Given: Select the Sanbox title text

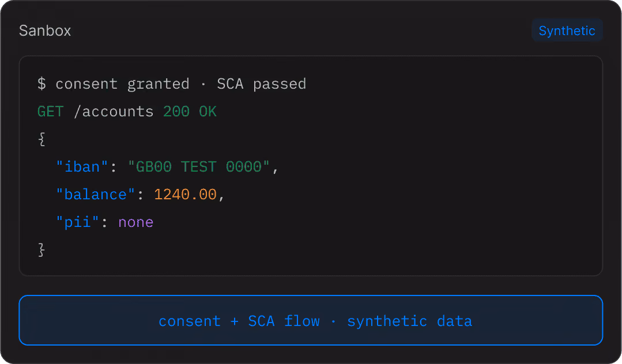Looking at the screenshot, I should [45, 31].
